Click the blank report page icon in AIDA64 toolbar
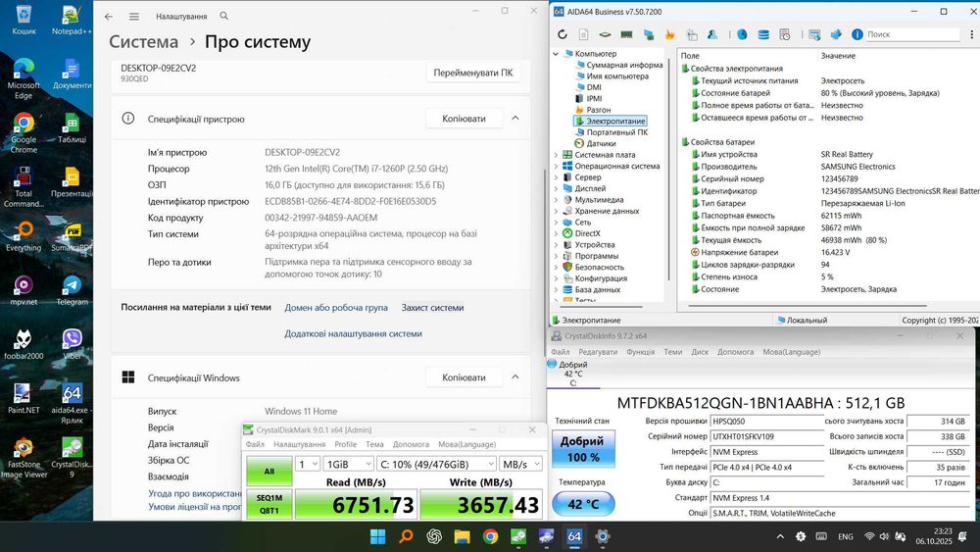The height and width of the screenshot is (552, 980). pyautogui.click(x=583, y=34)
